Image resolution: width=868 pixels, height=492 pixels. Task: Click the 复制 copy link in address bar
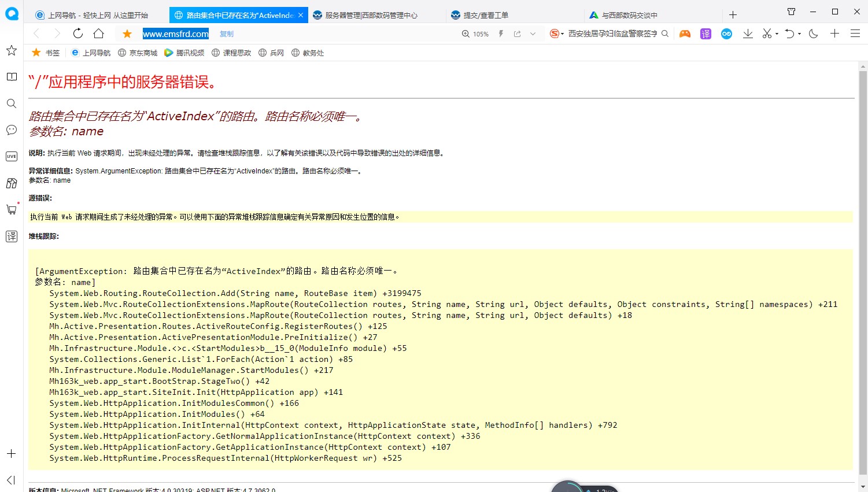click(x=227, y=34)
